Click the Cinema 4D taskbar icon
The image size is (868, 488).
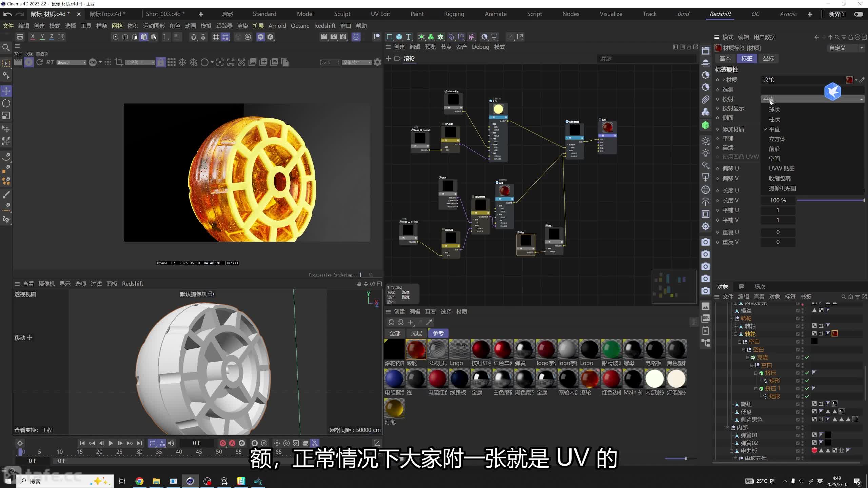click(190, 481)
